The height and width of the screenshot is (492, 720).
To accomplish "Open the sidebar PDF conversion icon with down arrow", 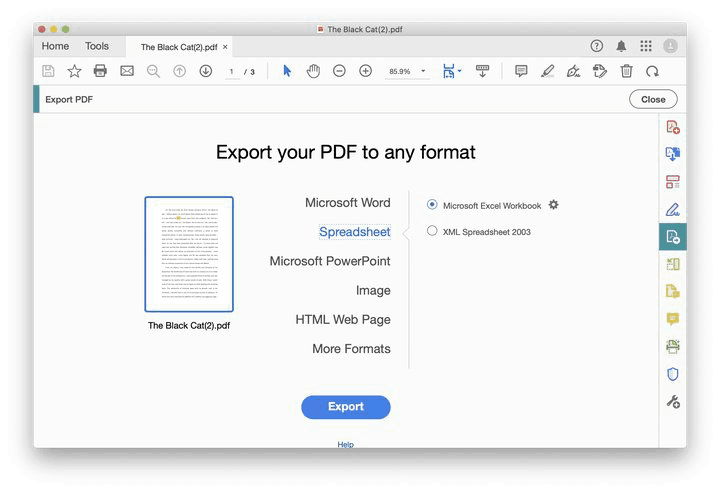I will (x=673, y=154).
